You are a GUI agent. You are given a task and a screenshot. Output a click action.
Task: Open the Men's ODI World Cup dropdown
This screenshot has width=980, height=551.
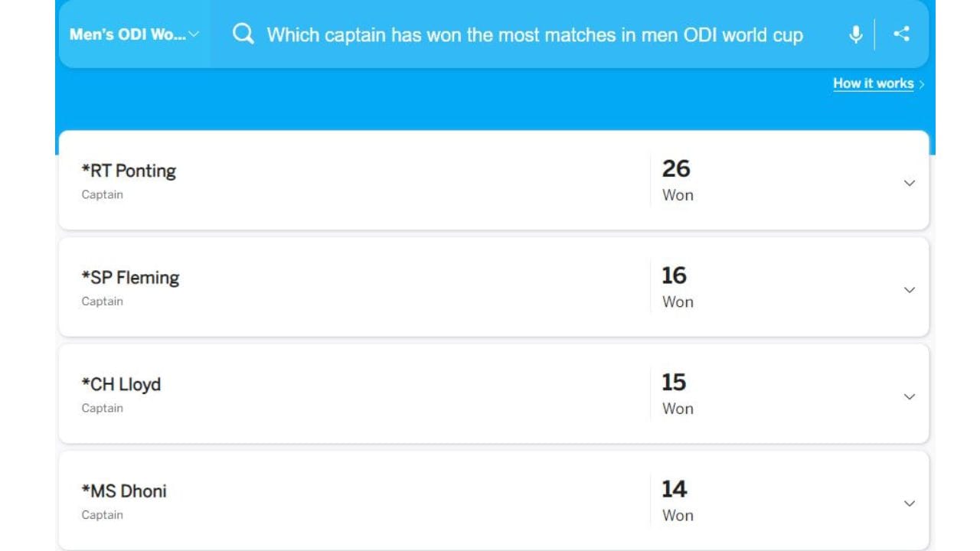point(134,34)
